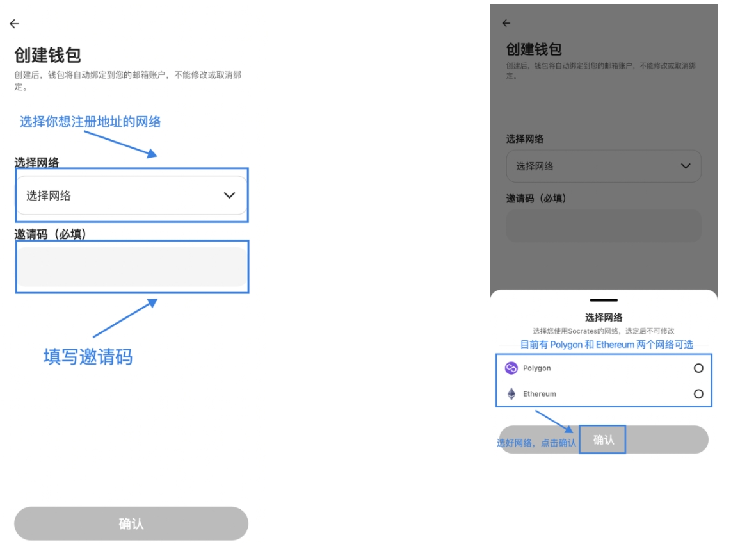Click the dimmed 邀请码 field on right screen
Image resolution: width=756 pixels, height=558 pixels.
coord(604,226)
